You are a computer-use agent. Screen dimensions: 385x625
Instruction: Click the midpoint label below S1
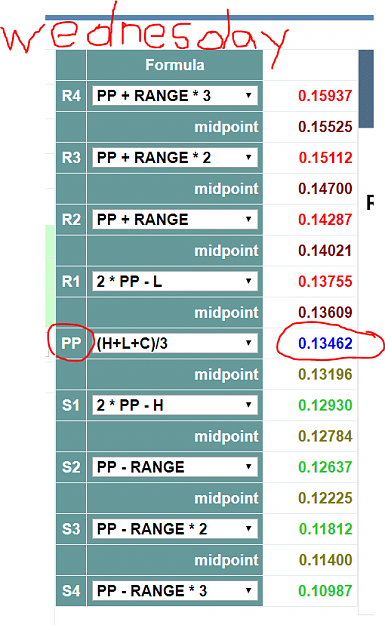pyautogui.click(x=226, y=437)
